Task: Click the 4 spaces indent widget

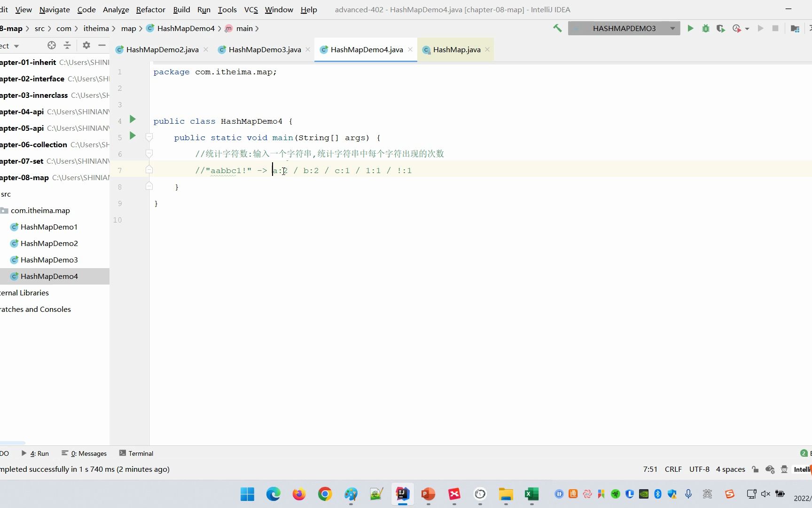Action: (x=730, y=469)
